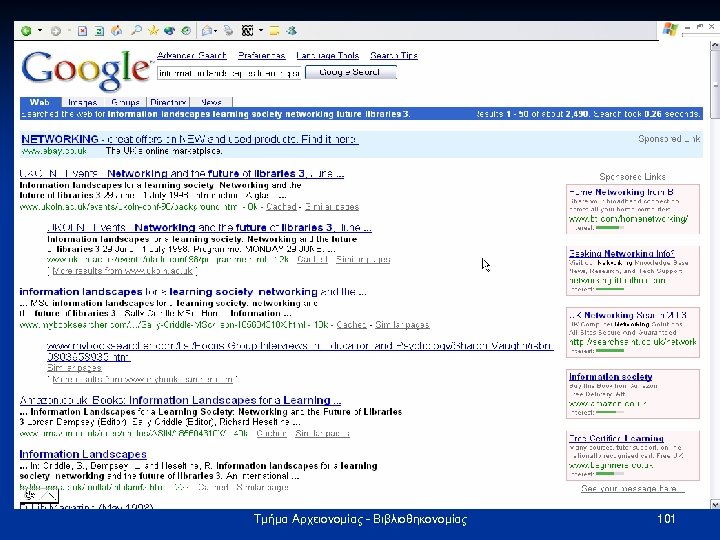720x540 pixels.
Task: Open 'Seeking Networking Info?' sponsored ad
Action: [x=621, y=253]
